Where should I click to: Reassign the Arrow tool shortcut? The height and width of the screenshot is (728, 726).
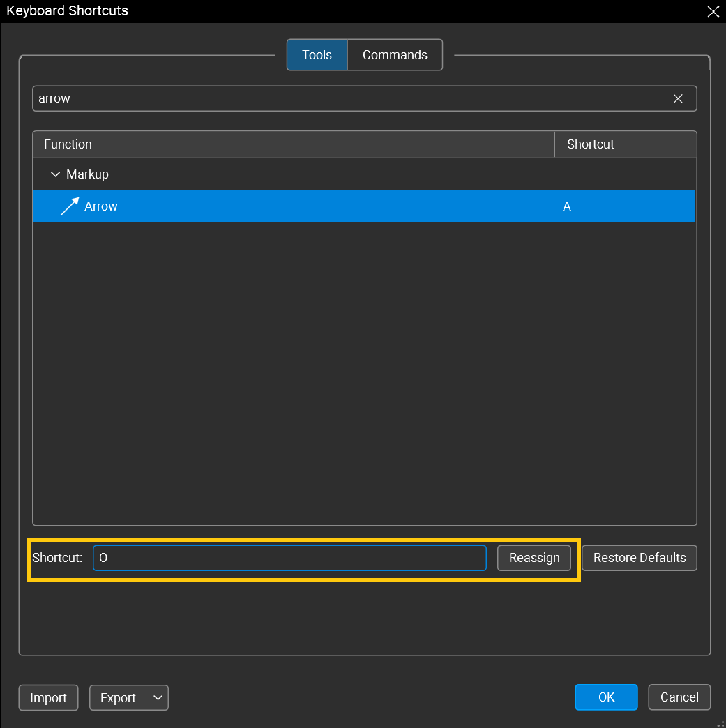534,558
